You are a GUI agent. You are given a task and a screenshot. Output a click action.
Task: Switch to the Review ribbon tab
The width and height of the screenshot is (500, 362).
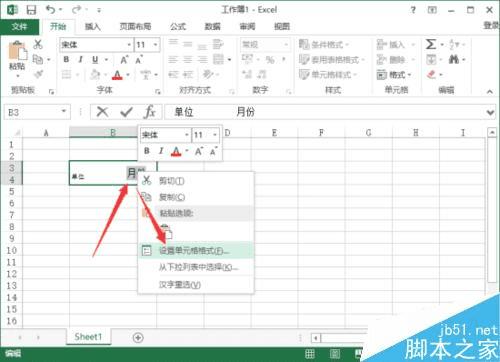247,26
